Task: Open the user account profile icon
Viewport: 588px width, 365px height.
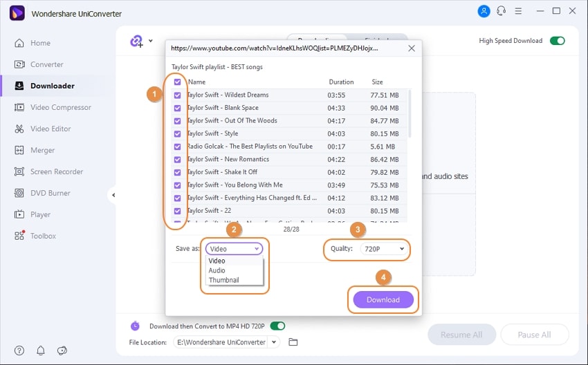Action: pos(484,11)
